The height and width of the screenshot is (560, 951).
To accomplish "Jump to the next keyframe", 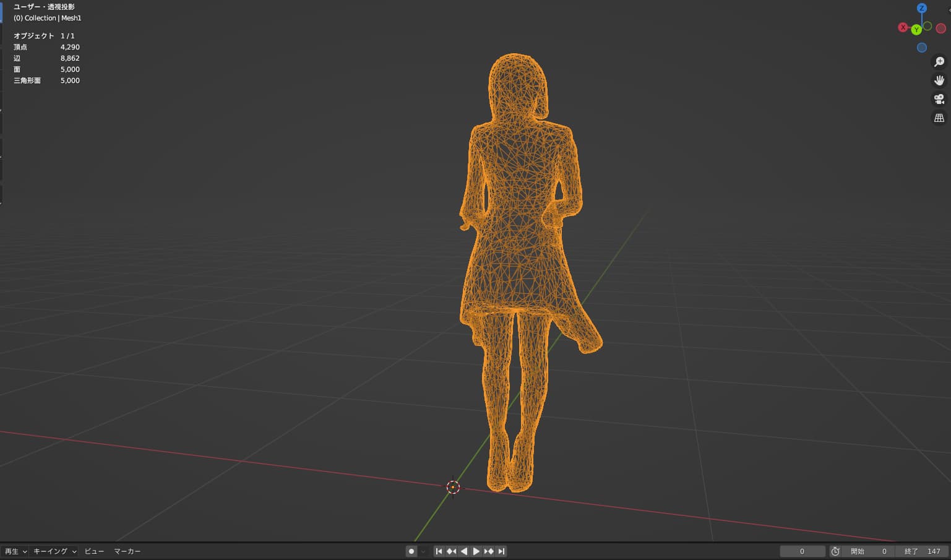I will pyautogui.click(x=489, y=551).
